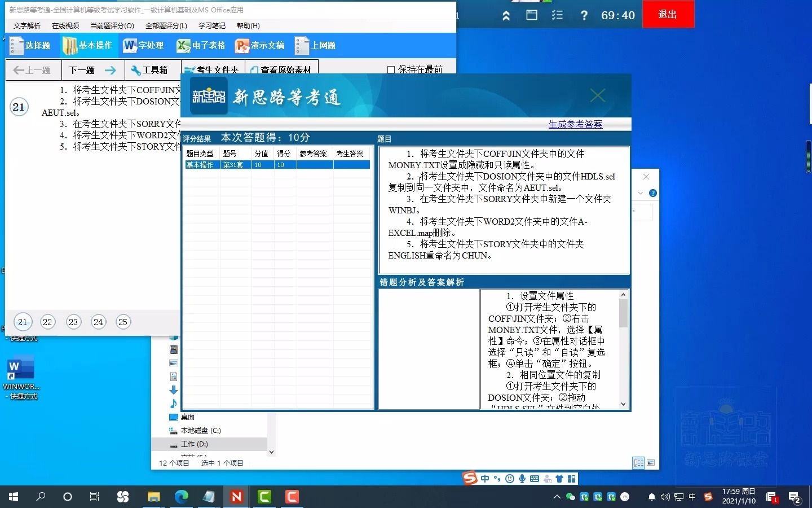Open the 工具箱 toolbox
812x508 pixels.
(x=151, y=70)
